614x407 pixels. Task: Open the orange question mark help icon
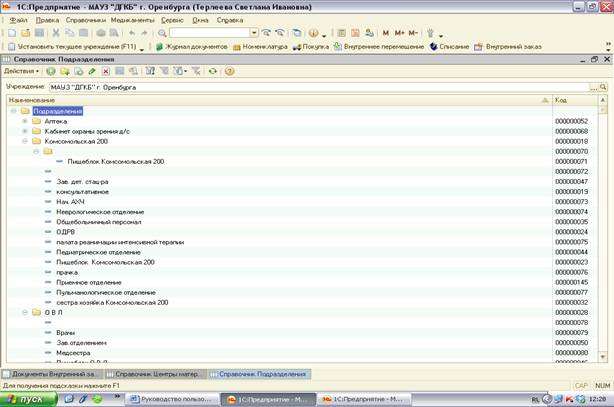click(x=229, y=71)
